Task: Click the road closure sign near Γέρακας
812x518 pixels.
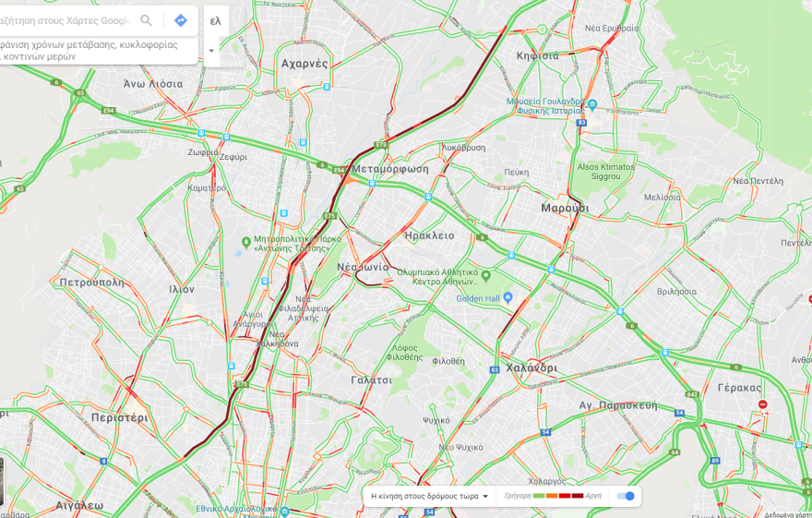Action: 762,404
